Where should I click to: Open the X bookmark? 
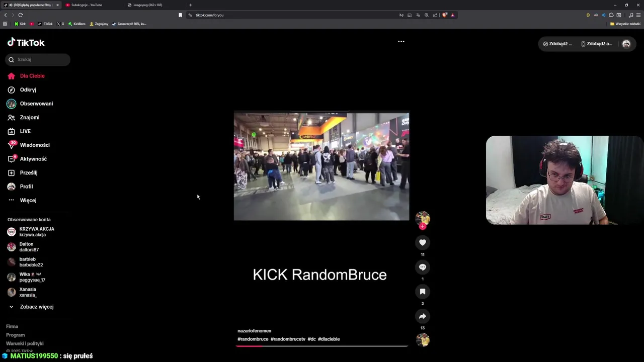(x=60, y=24)
